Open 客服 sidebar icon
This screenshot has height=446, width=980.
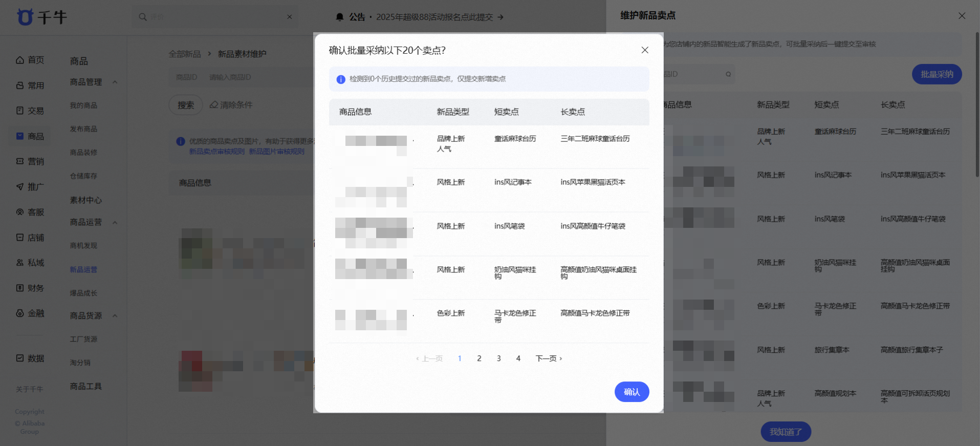tap(20, 212)
